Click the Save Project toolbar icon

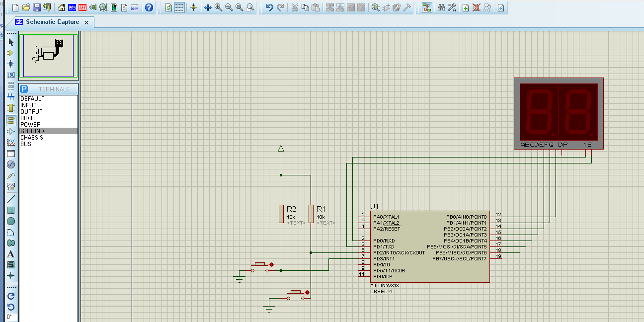[x=37, y=7]
